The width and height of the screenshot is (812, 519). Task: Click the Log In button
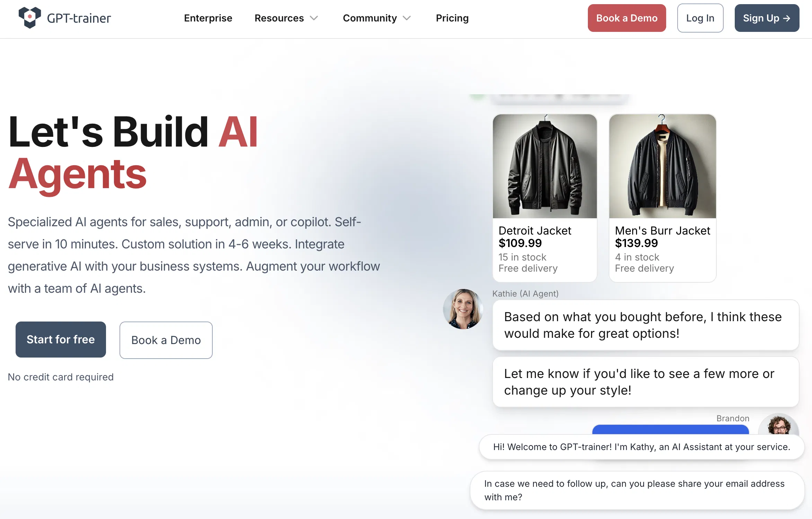700,18
